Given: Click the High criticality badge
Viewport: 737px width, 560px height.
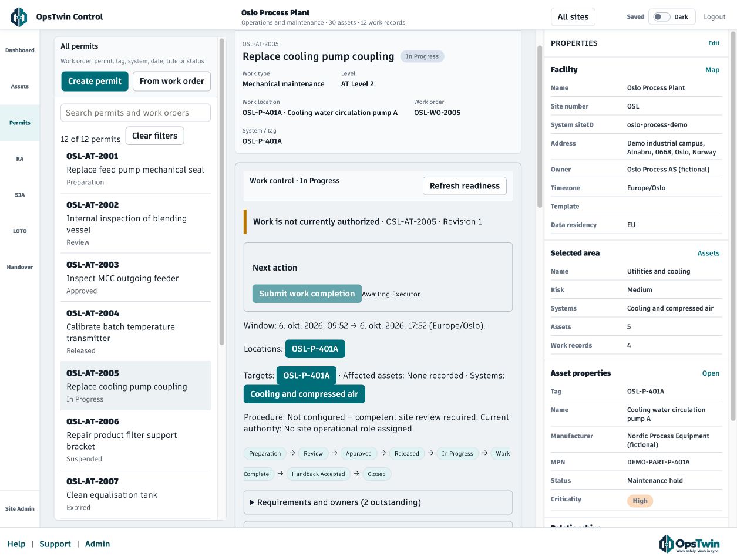Looking at the screenshot, I should click(640, 501).
